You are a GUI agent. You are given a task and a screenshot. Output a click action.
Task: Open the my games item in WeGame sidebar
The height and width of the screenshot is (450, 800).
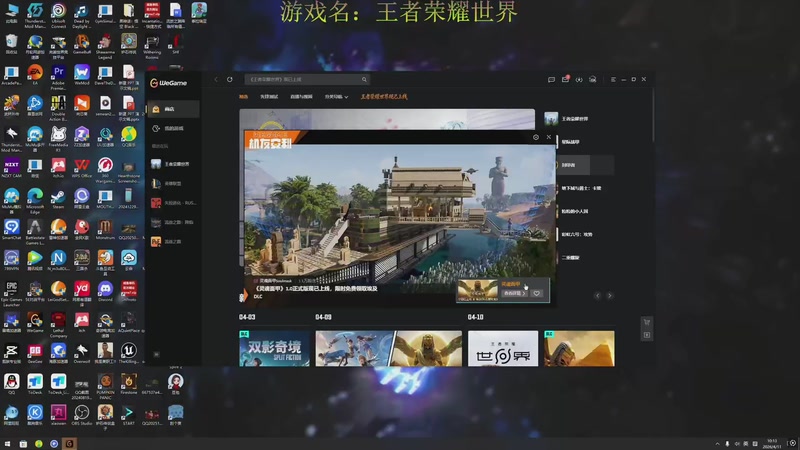coord(173,129)
